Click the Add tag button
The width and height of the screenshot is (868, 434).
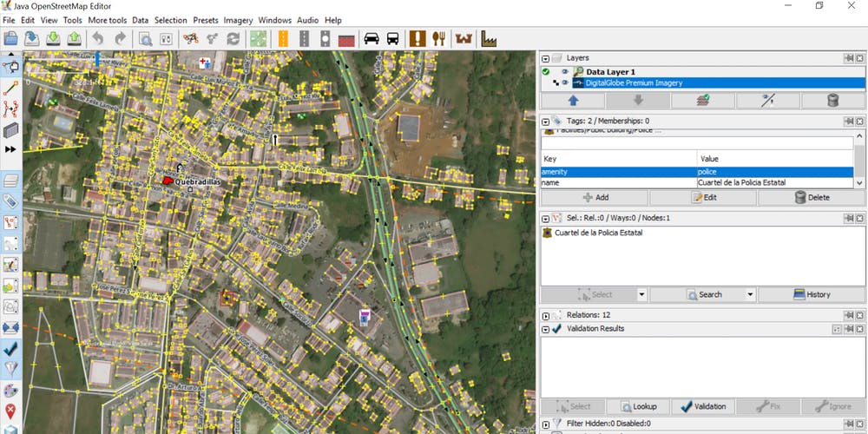(x=595, y=198)
